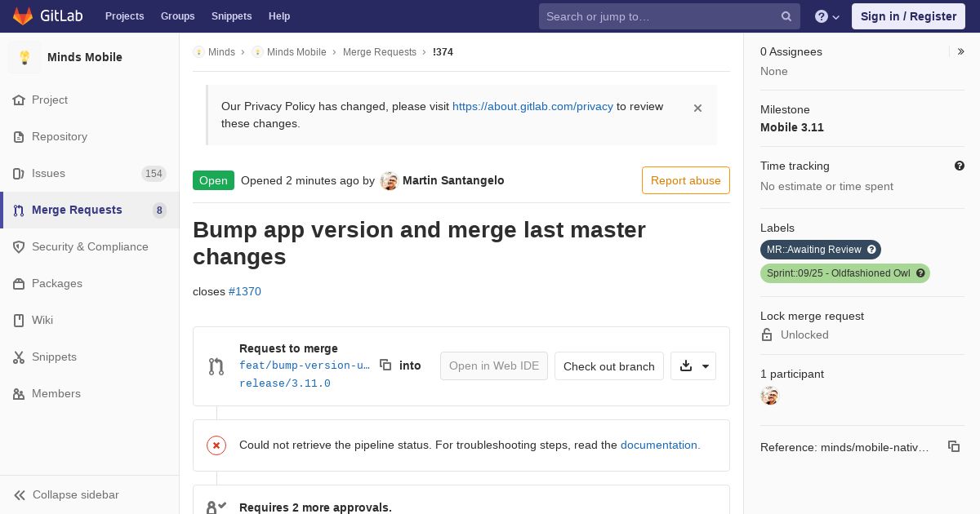Click the GitLab fox logo

[x=23, y=16]
